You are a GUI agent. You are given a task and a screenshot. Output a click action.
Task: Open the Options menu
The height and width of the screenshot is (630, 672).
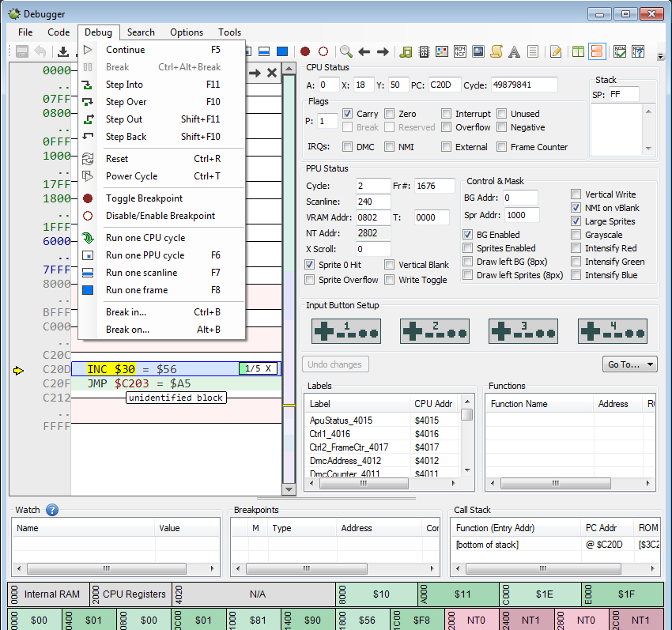[x=187, y=32]
